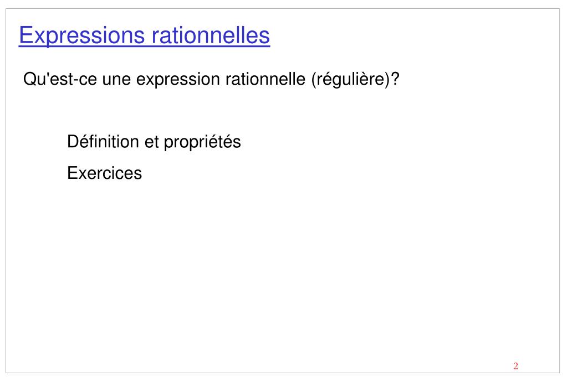Select the word Expressions in the title
Screen dimensions: 567x392
click(x=82, y=36)
